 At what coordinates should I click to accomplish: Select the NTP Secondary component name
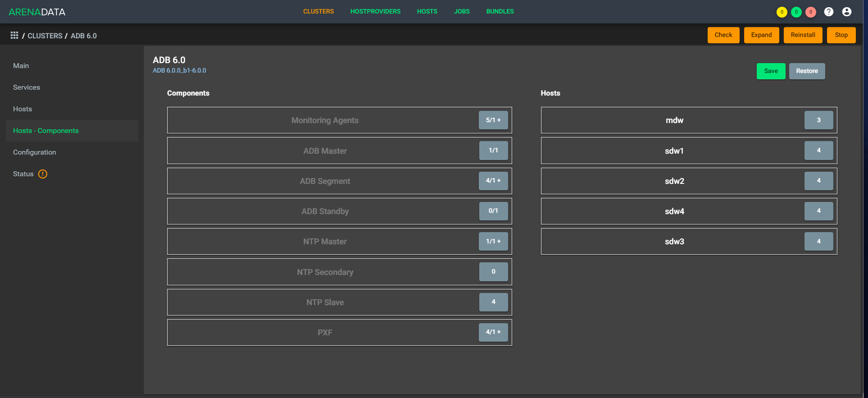coord(325,272)
